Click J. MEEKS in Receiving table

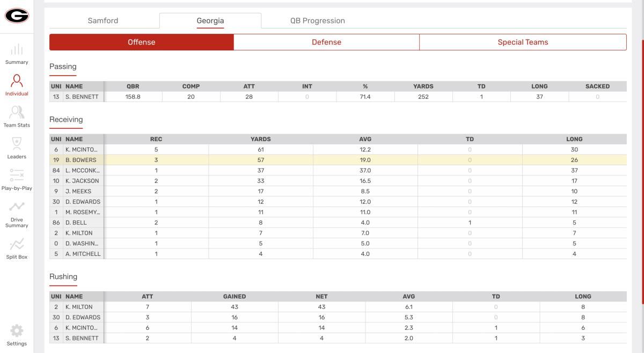click(78, 192)
